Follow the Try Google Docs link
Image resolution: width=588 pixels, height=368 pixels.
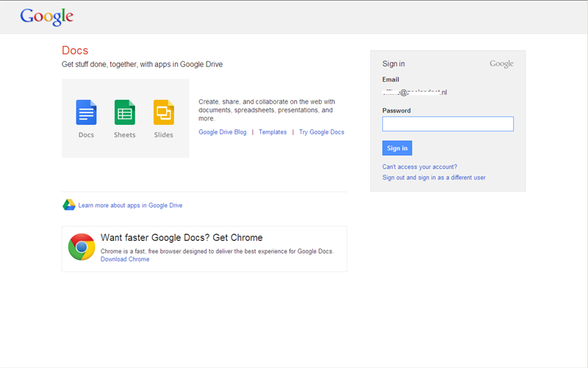(321, 132)
